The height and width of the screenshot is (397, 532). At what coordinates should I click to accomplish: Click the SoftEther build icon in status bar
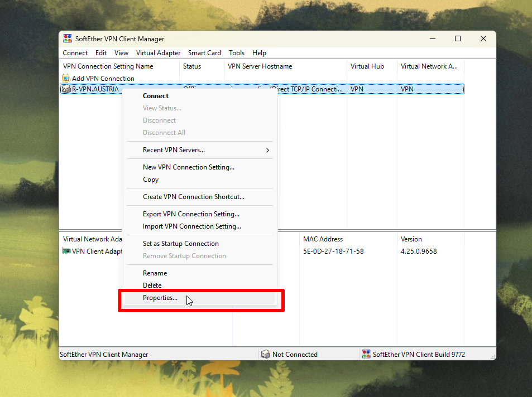[x=366, y=354]
